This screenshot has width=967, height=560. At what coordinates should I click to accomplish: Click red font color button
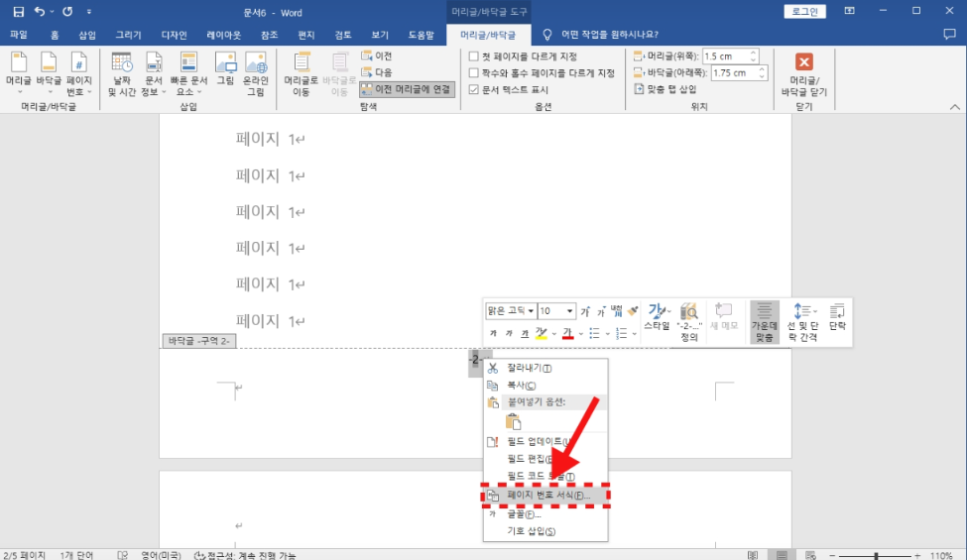coord(568,333)
